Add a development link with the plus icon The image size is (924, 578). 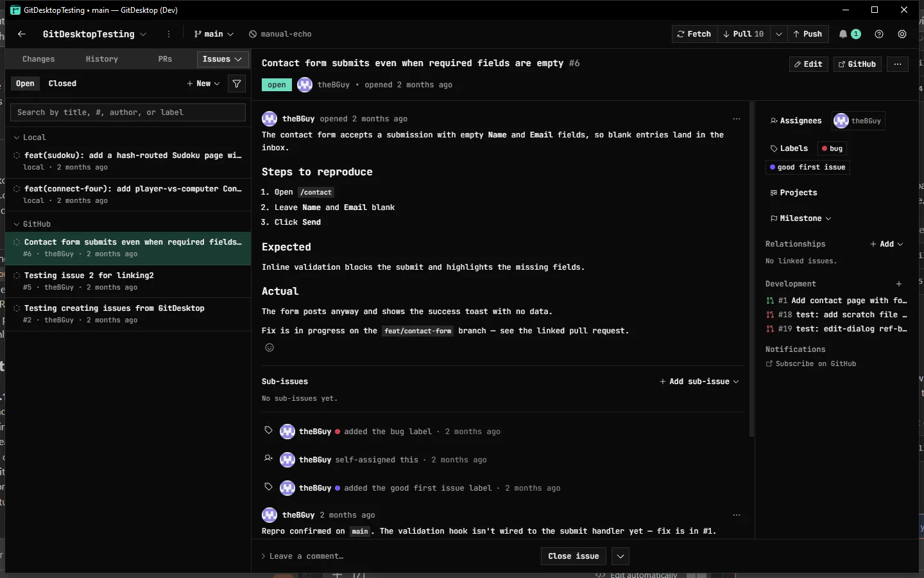click(899, 284)
